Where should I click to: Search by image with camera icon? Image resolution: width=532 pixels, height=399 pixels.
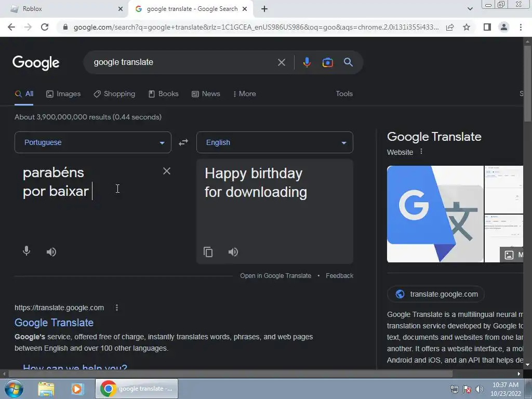coord(327,62)
